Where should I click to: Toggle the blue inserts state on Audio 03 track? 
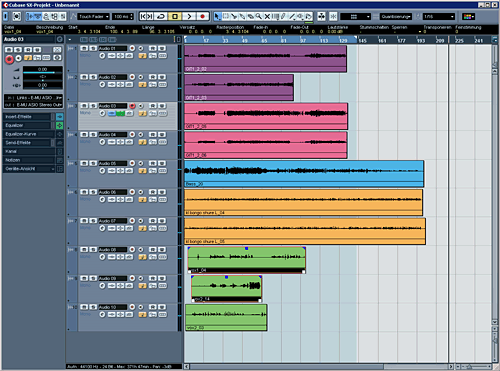[112, 114]
